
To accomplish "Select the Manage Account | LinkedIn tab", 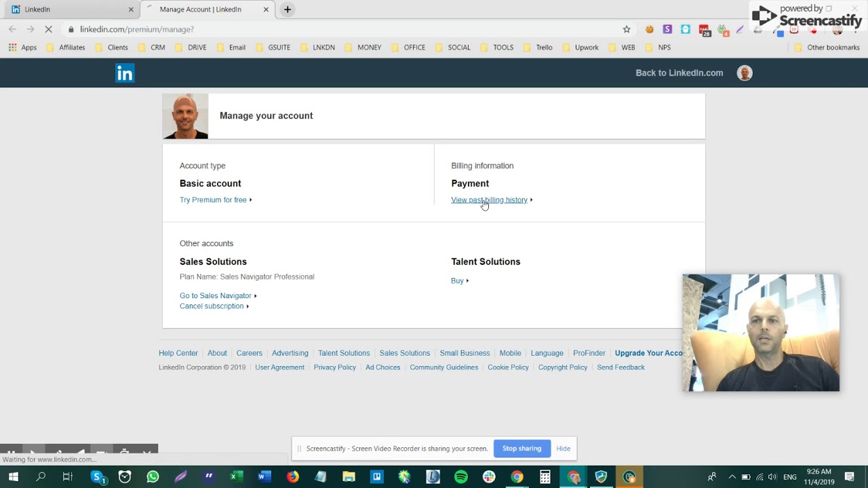I will coord(207,9).
